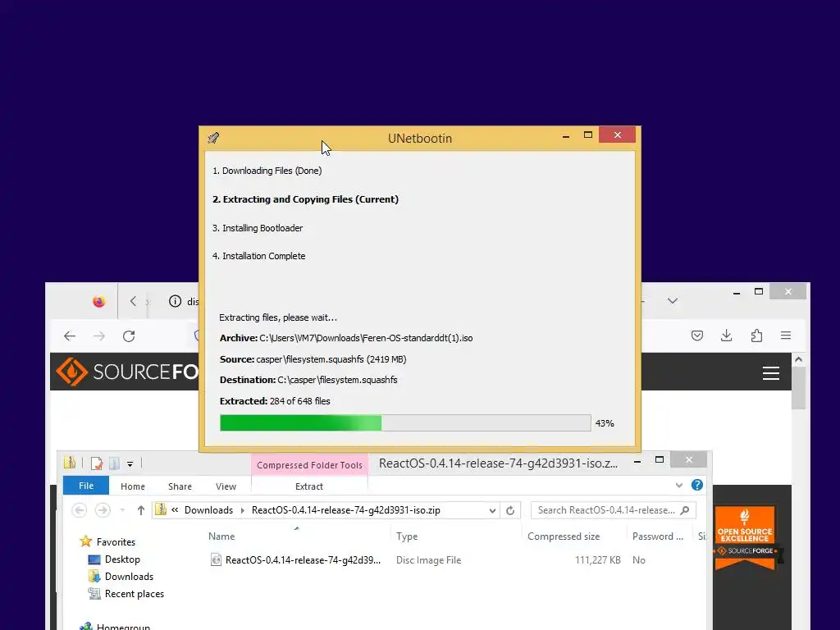
Task: Click Explorer back arrow button
Action: point(80,510)
